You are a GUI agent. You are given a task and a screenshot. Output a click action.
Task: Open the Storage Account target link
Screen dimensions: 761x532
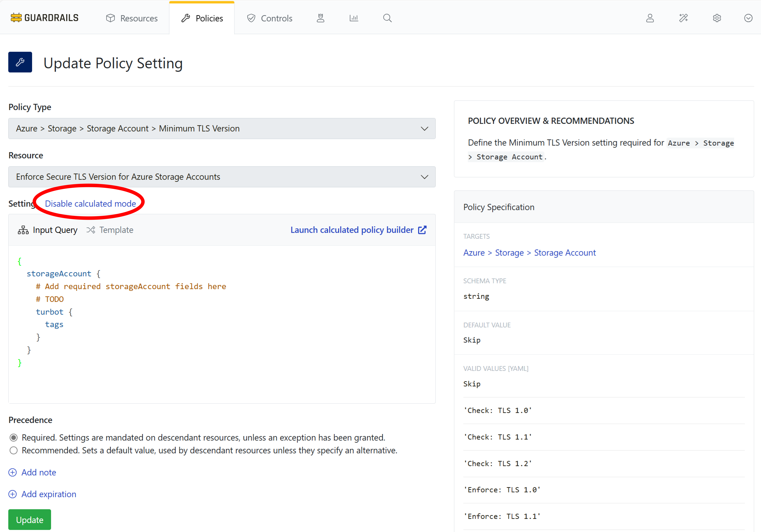pos(565,253)
